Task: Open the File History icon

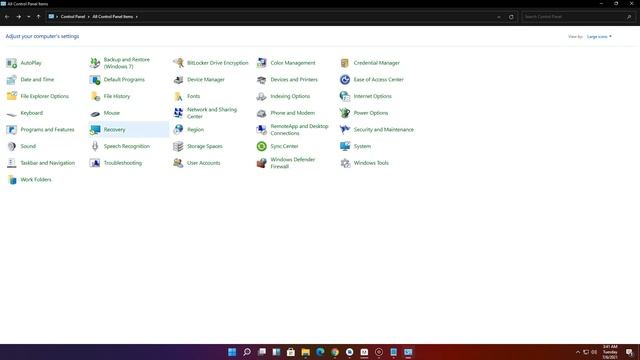Action: (95, 96)
